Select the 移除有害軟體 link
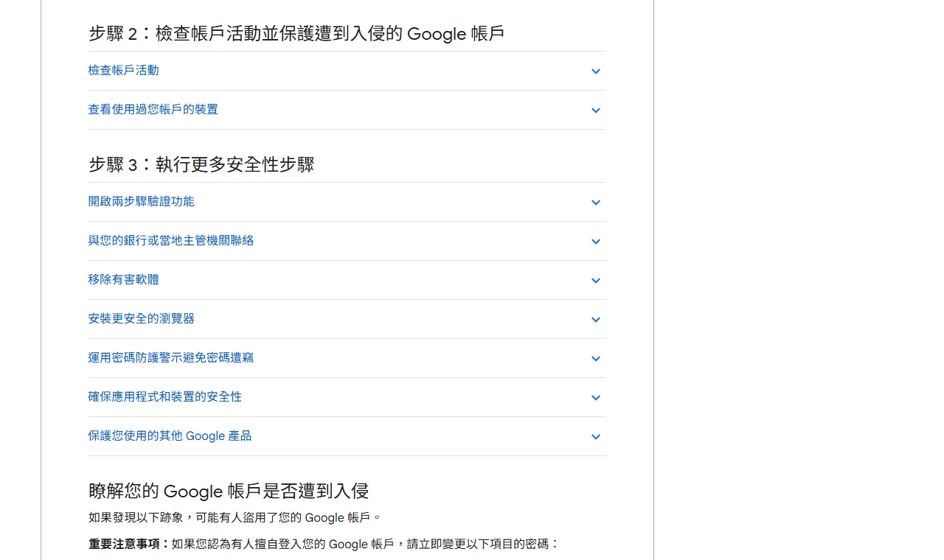944x560 pixels. click(x=123, y=279)
